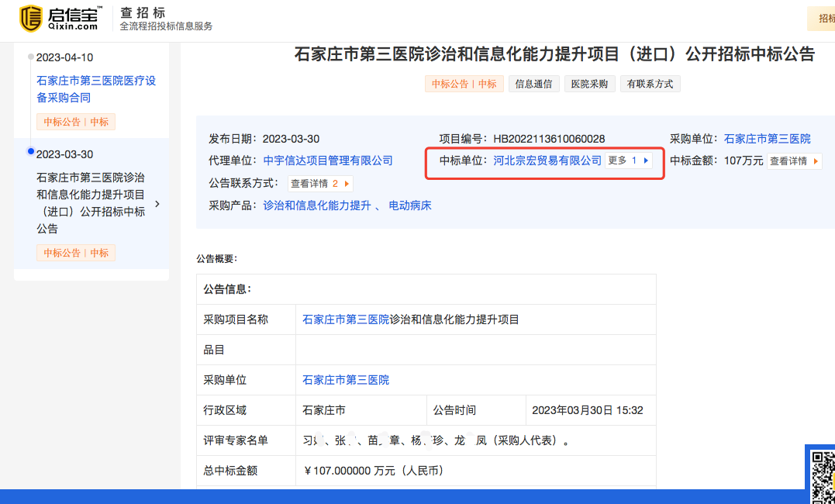Expand 公告联系方式 查看详情 button

[x=320, y=184]
